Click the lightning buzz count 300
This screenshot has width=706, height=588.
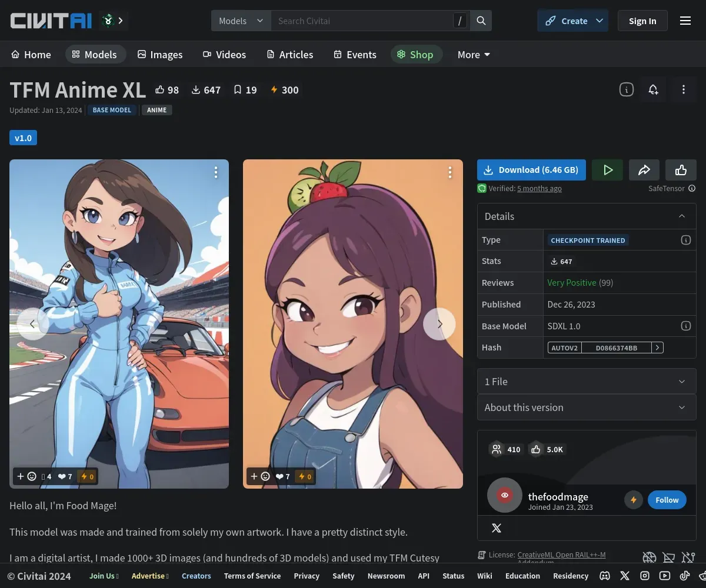[284, 90]
